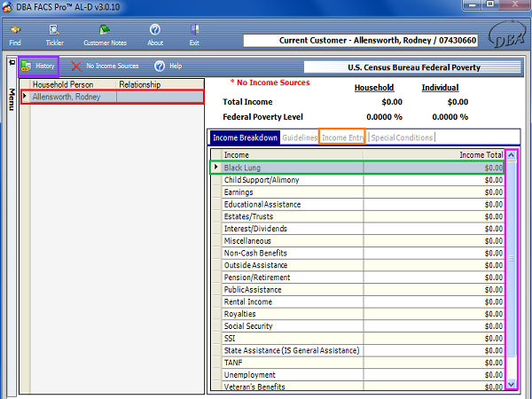Open the Income Entry tab
The width and height of the screenshot is (532, 399).
click(x=342, y=137)
